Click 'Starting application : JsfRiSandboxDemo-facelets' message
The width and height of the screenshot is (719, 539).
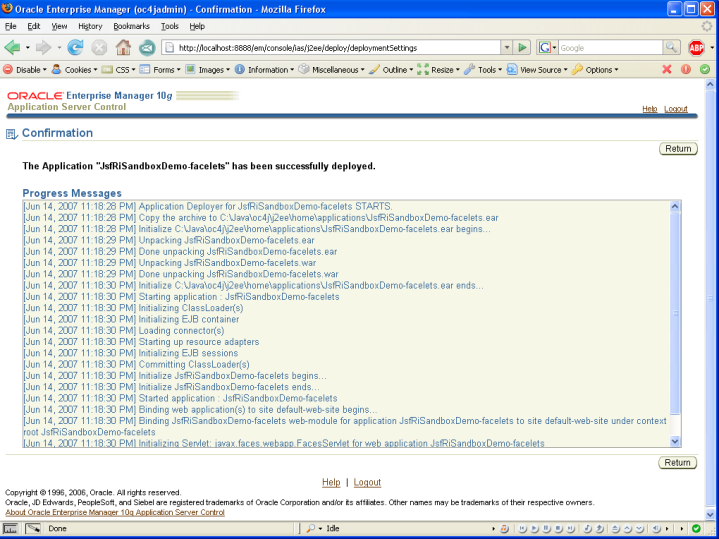click(x=239, y=297)
